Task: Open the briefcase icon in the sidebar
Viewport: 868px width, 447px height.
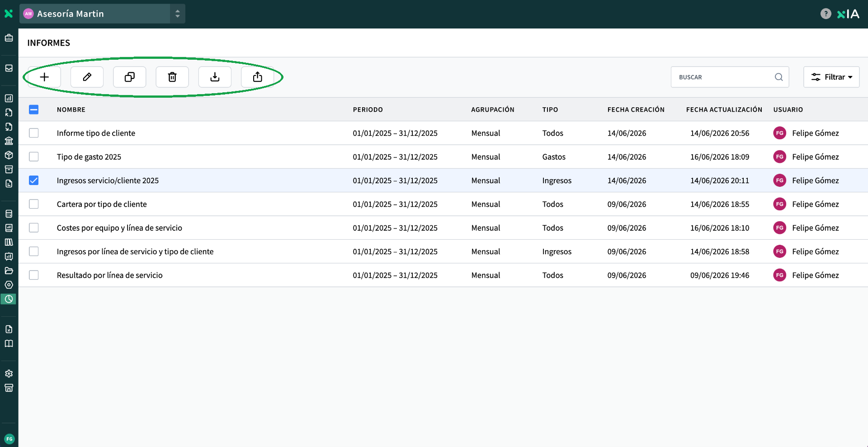Action: pos(9,38)
